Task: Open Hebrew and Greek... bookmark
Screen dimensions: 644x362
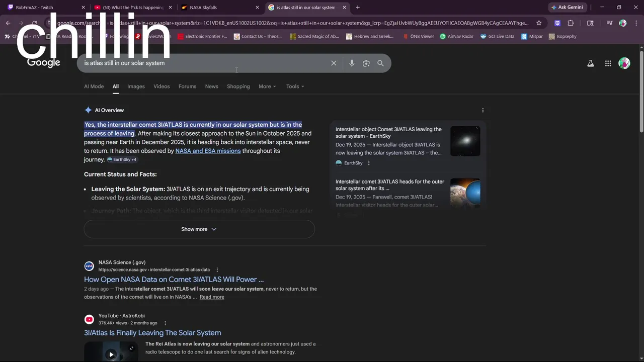Action: (x=370, y=37)
